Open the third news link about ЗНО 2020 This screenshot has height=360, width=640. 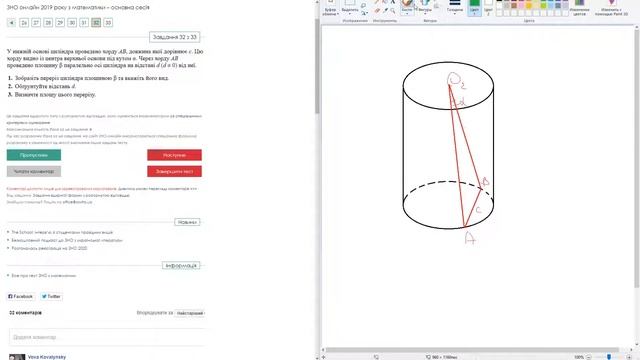49,248
